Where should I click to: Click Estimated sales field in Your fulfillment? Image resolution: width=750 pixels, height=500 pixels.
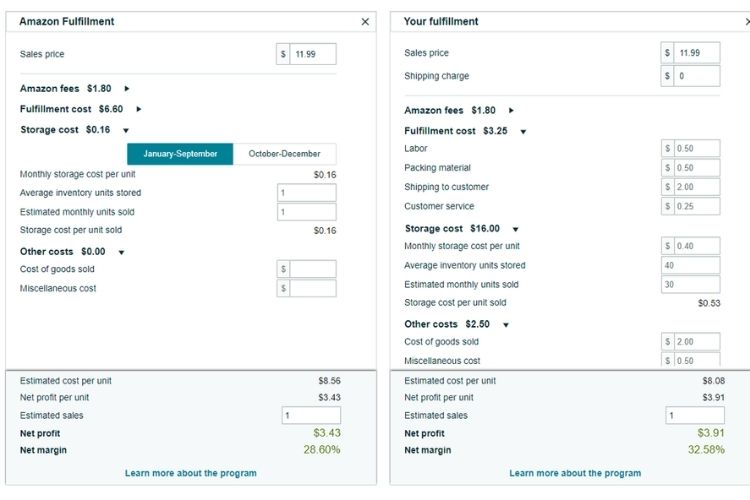(696, 415)
